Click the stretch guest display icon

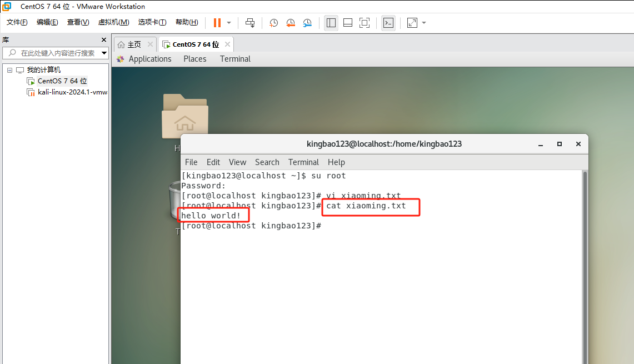412,23
